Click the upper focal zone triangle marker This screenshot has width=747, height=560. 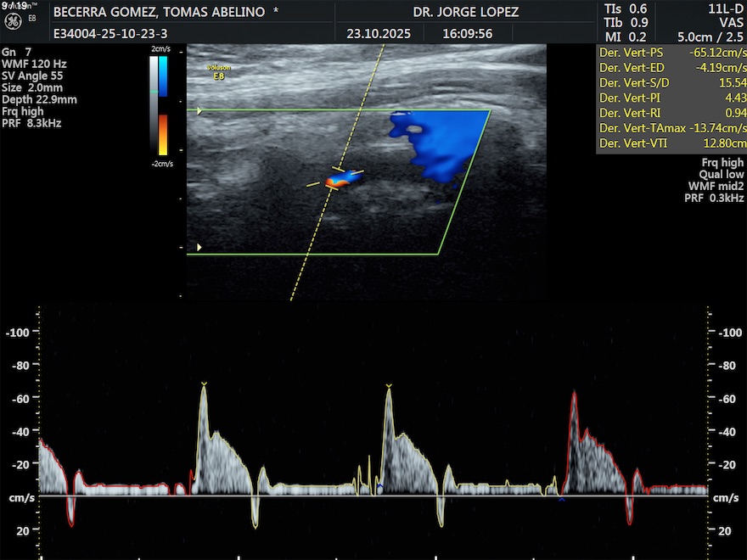199,111
